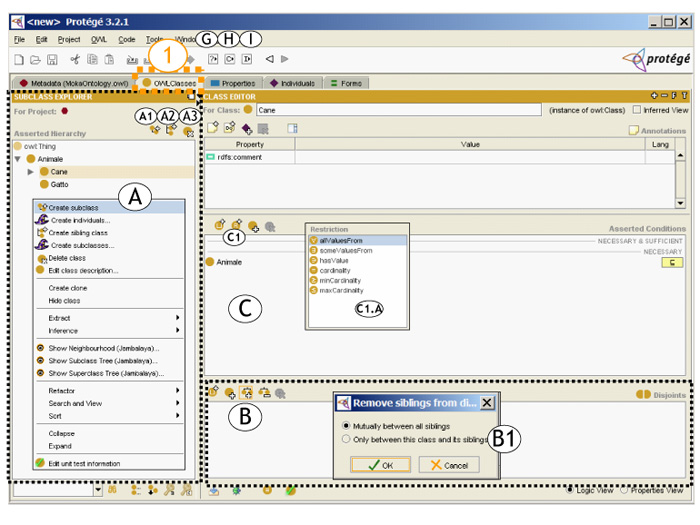The height and width of the screenshot is (525, 700).
Task: Click the Open project folder icon
Action: [x=35, y=59]
